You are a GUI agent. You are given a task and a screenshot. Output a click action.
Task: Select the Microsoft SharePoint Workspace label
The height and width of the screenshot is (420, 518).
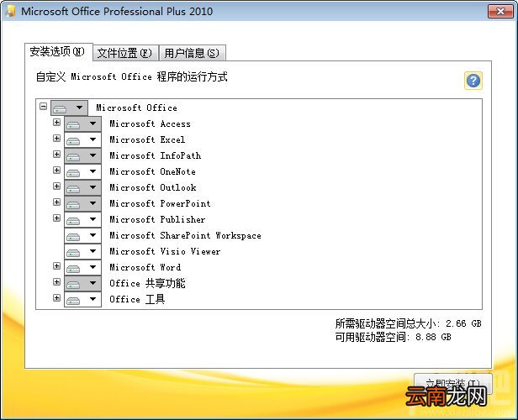coord(185,235)
